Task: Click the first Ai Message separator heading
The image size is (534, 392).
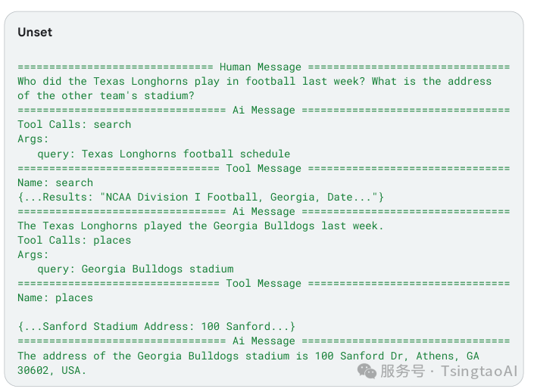Action: coord(264,110)
